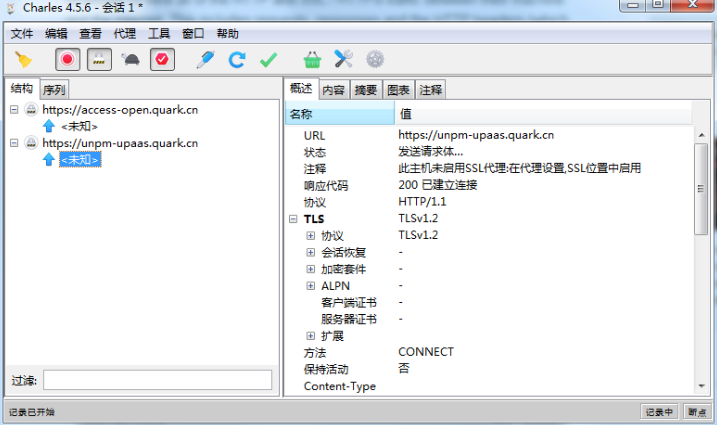
Task: Toggle the red Record button
Action: tap(68, 59)
